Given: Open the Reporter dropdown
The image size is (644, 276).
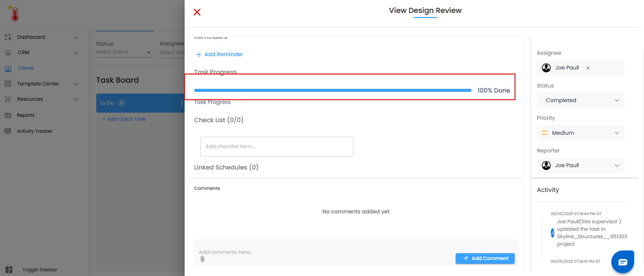Looking at the screenshot, I should (580, 165).
